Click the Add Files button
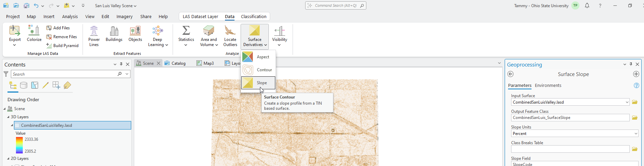This screenshot has height=166, width=644. 58,28
